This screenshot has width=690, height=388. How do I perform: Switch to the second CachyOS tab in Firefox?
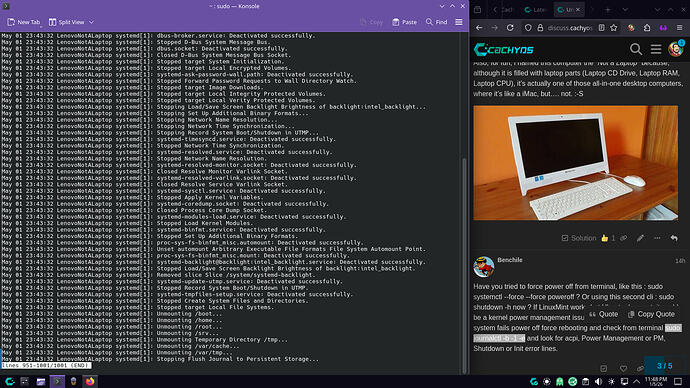(535, 10)
